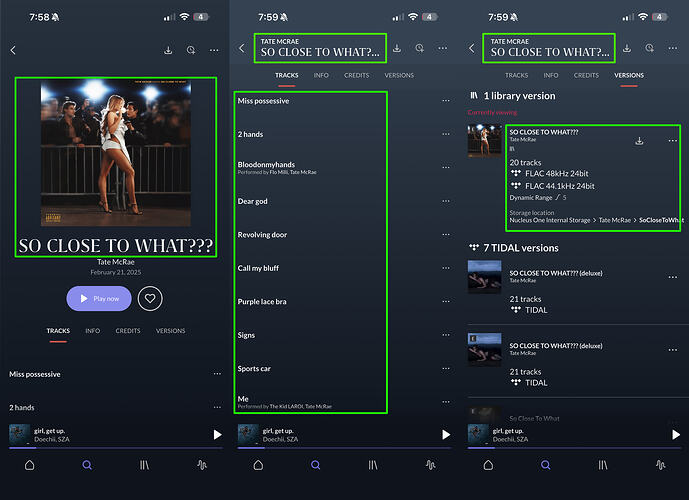
Task: Tap the download icon in the middle screen's header
Action: pyautogui.click(x=397, y=48)
